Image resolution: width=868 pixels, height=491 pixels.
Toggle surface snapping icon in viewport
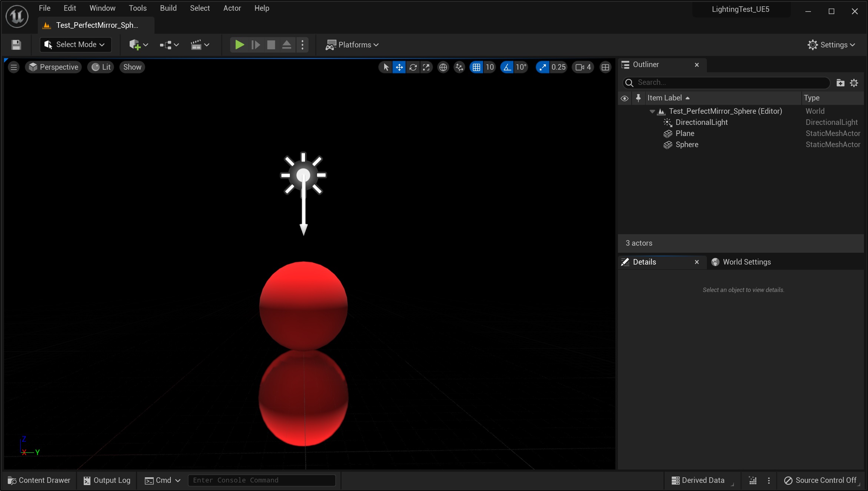(x=459, y=67)
